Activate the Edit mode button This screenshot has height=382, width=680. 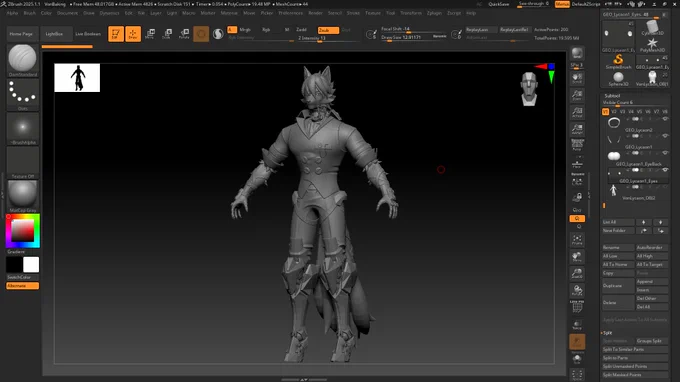click(116, 33)
